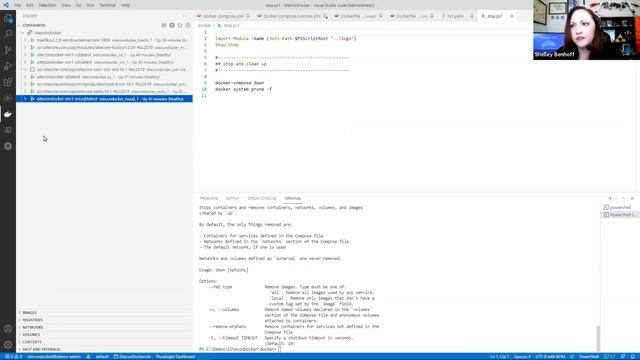Switch to the docker-compose.yml tab
This screenshot has width=640, height=360.
223,16
